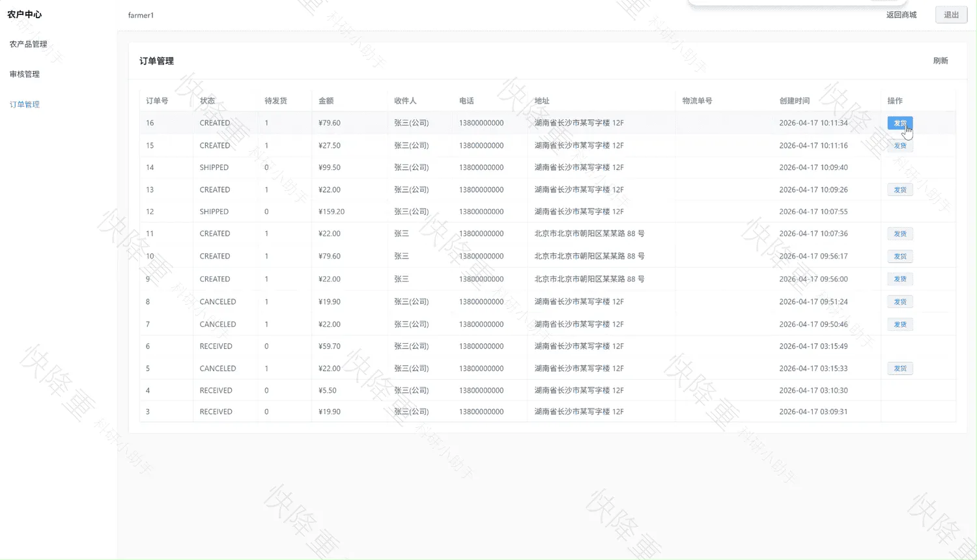Viewport: 977px width, 560px height.
Task: Select 订单管理 in the sidebar
Action: pyautogui.click(x=25, y=104)
